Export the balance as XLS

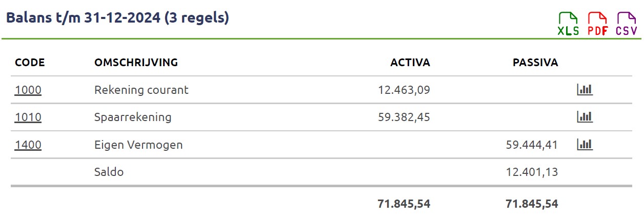click(x=568, y=24)
